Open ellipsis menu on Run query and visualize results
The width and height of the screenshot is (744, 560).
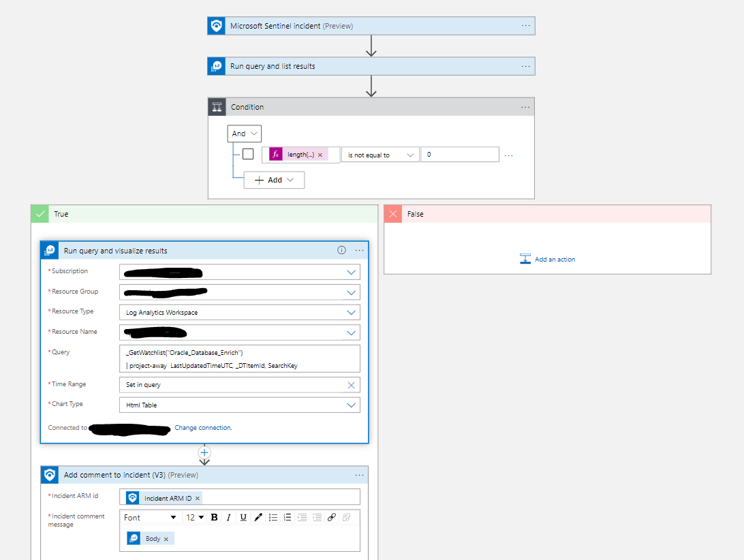(359, 250)
